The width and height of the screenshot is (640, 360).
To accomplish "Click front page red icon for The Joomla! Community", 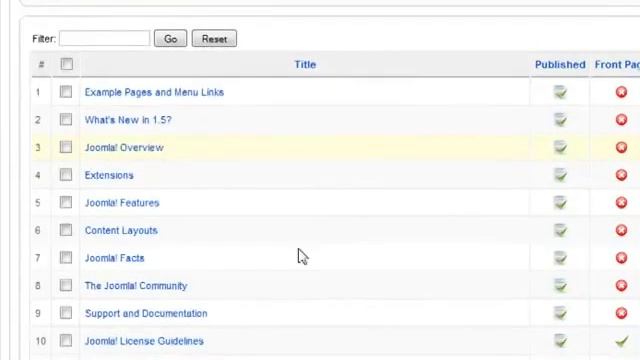I will coord(621,285).
